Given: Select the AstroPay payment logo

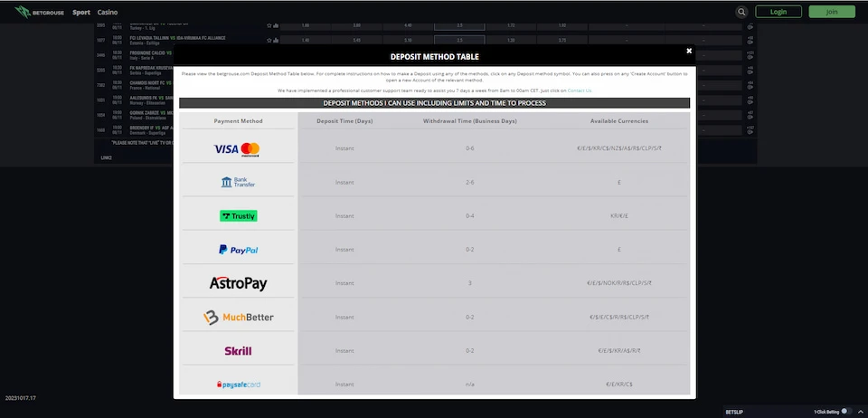Looking at the screenshot, I should [238, 283].
